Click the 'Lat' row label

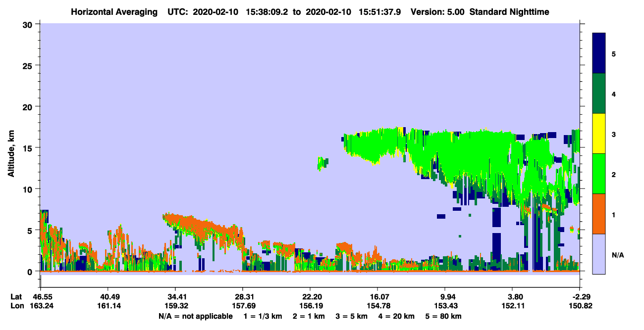click(x=16, y=297)
